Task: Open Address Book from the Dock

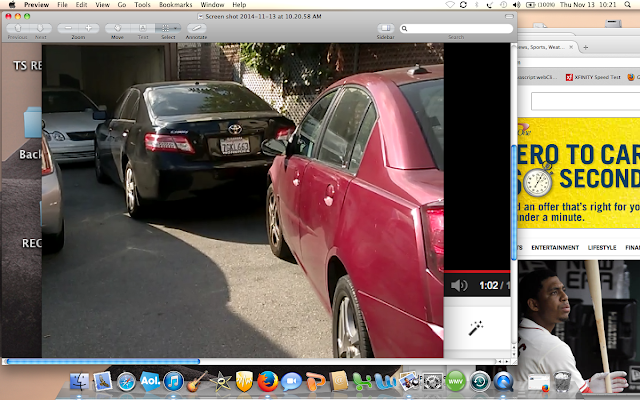Action: coord(339,382)
